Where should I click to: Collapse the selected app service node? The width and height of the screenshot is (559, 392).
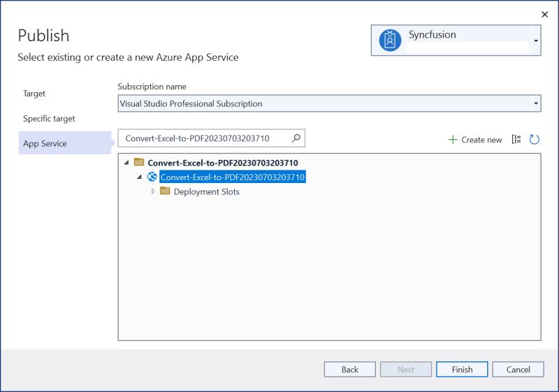click(139, 177)
